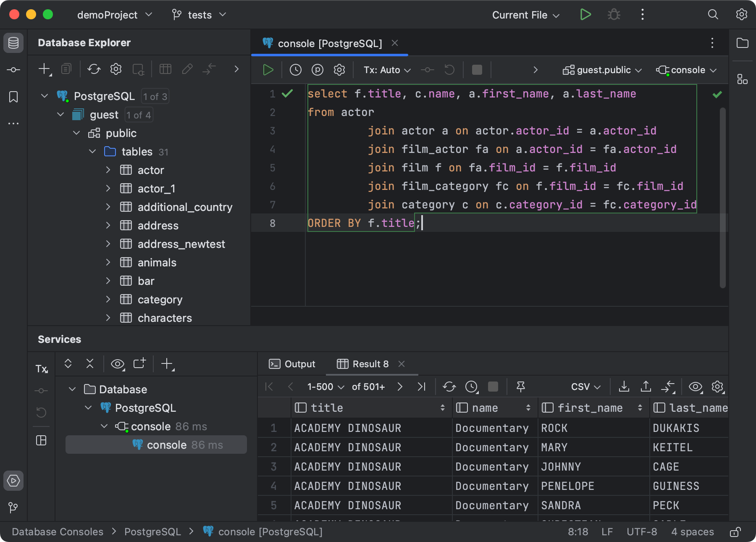Expand the actor table node
Viewport: 756px width, 542px height.
[x=108, y=170]
